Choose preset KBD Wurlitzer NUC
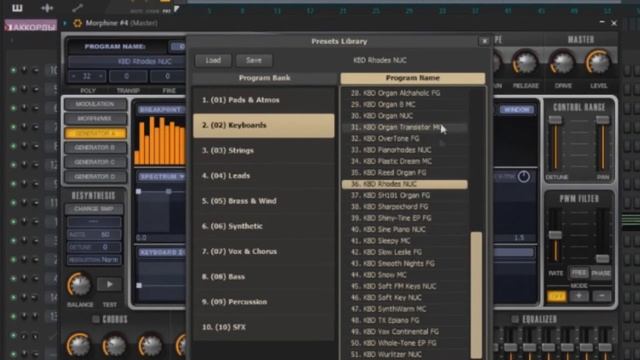Image resolution: width=640 pixels, height=360 pixels. click(x=404, y=355)
